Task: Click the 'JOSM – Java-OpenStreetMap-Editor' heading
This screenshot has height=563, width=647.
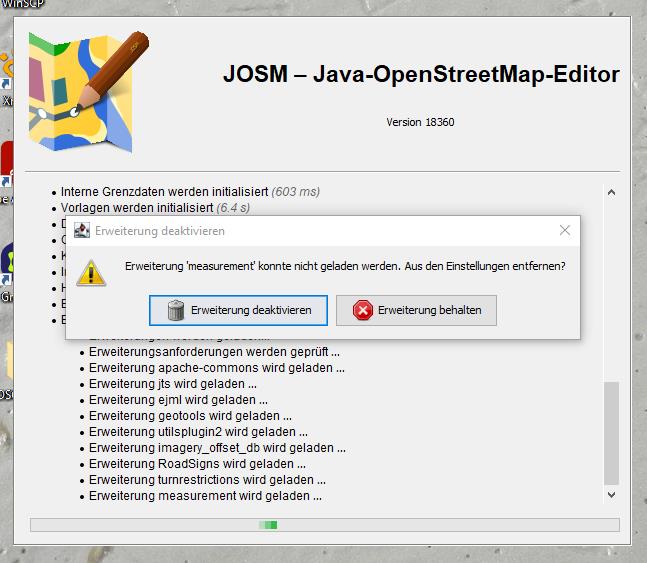Action: tap(420, 75)
